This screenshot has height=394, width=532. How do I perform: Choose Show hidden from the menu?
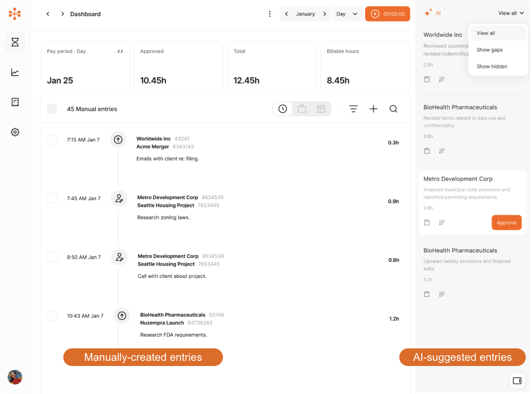tap(492, 66)
